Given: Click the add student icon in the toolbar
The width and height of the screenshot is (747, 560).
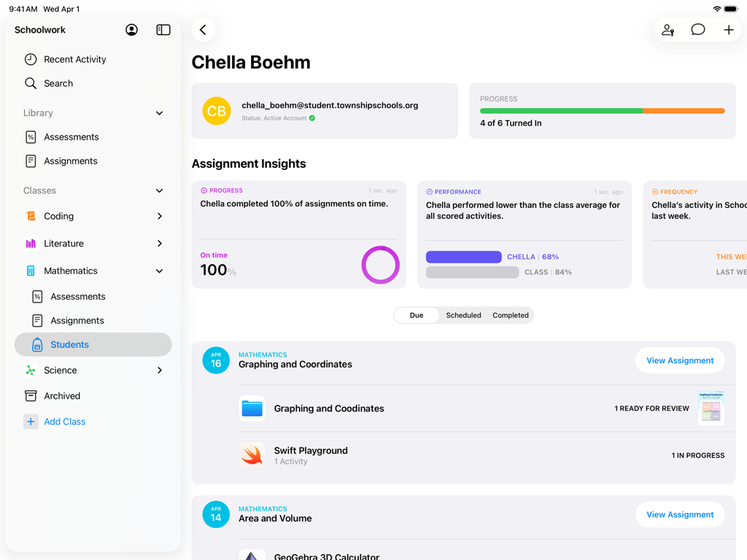Looking at the screenshot, I should click(667, 30).
